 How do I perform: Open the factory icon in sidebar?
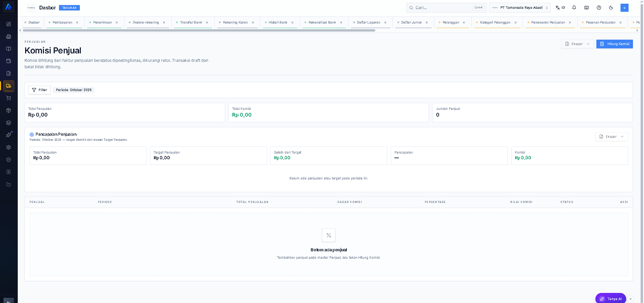pyautogui.click(x=9, y=184)
